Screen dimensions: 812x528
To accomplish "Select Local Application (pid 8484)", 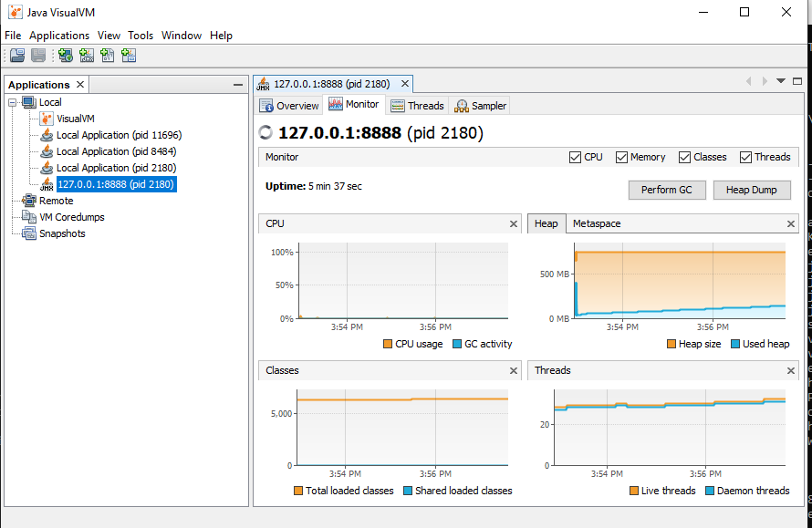I will coord(116,151).
